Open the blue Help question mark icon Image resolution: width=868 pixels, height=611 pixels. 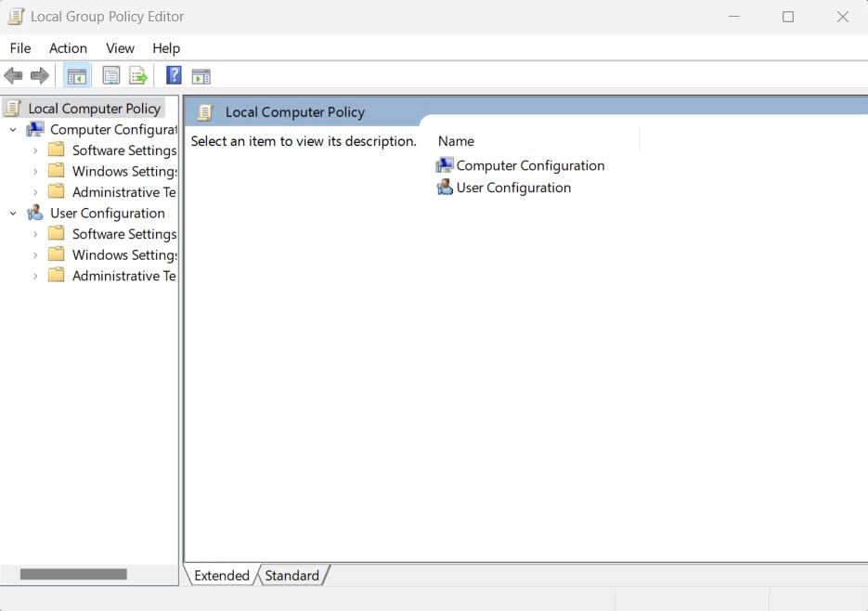174,75
